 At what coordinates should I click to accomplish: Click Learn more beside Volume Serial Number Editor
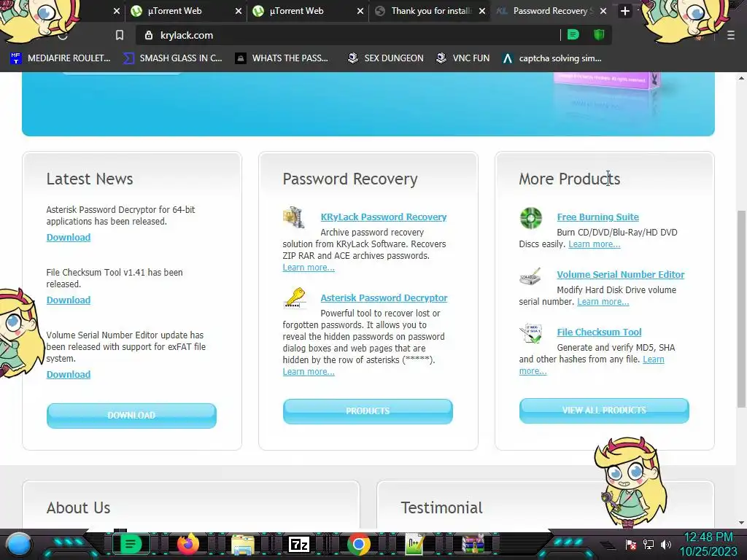pos(603,302)
